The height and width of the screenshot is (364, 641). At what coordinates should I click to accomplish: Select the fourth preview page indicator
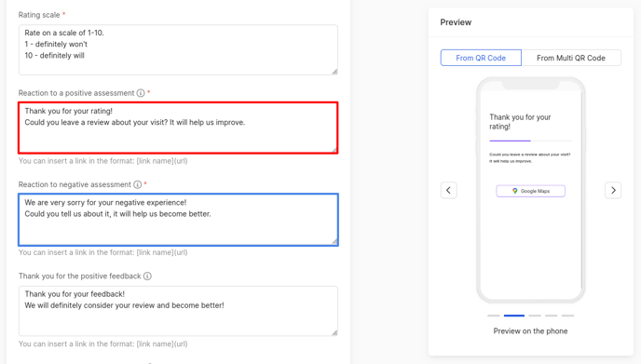click(551, 316)
